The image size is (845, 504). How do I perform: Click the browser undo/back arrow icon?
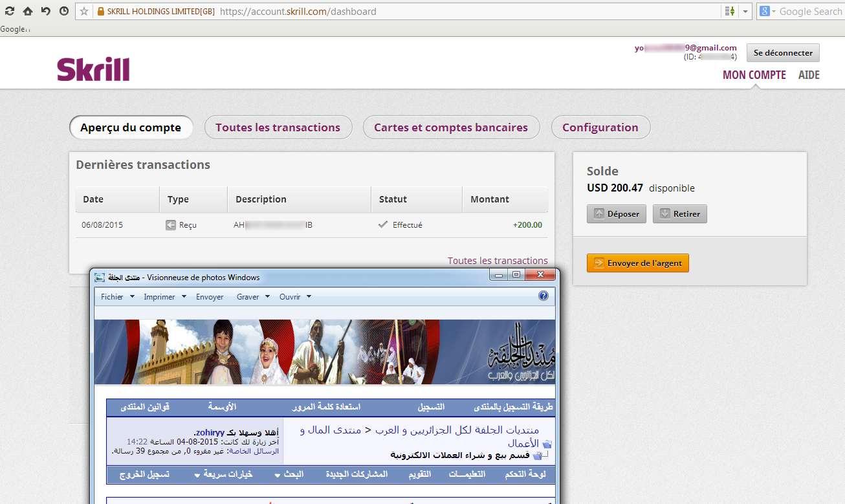coord(46,11)
